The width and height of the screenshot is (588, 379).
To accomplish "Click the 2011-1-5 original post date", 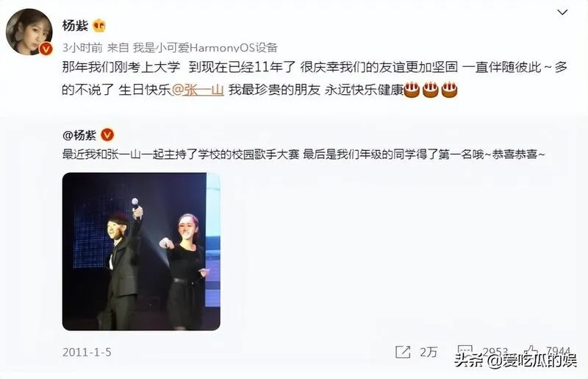I will pos(87,353).
